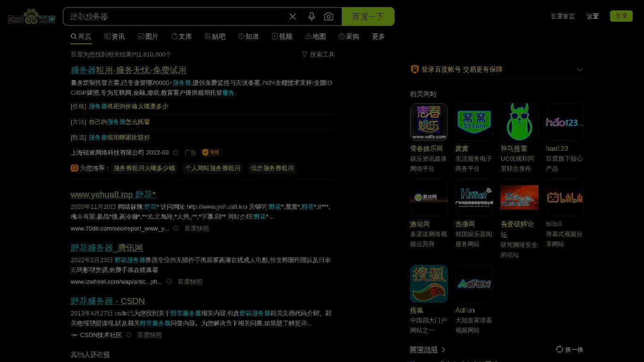Open 神马搜索 llama icon
The width and height of the screenshot is (644, 362).
point(519,122)
